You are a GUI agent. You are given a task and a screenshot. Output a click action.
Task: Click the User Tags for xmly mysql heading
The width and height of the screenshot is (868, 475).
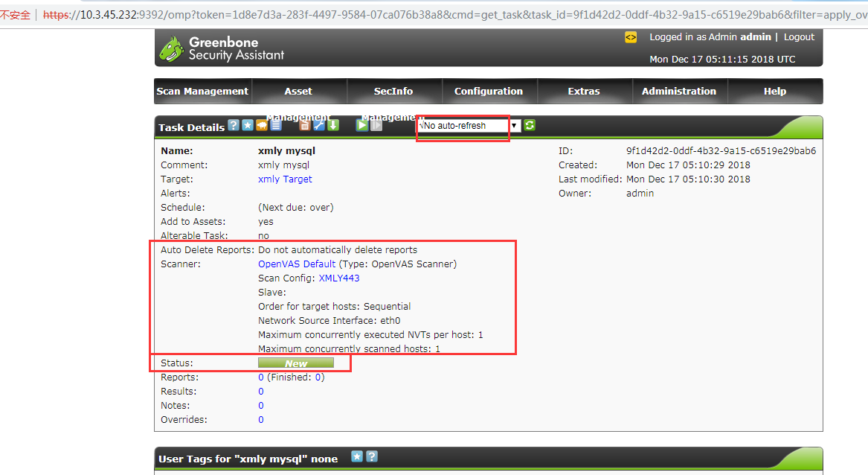[x=248, y=459]
